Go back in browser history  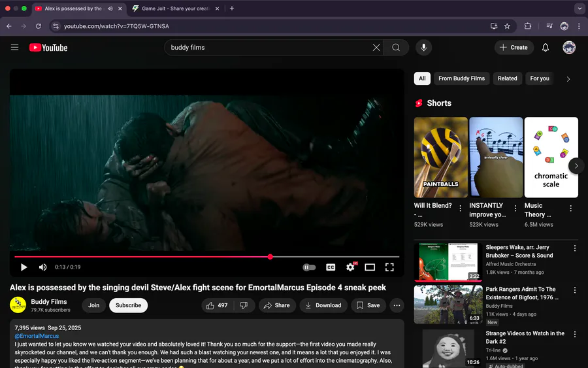(9, 26)
